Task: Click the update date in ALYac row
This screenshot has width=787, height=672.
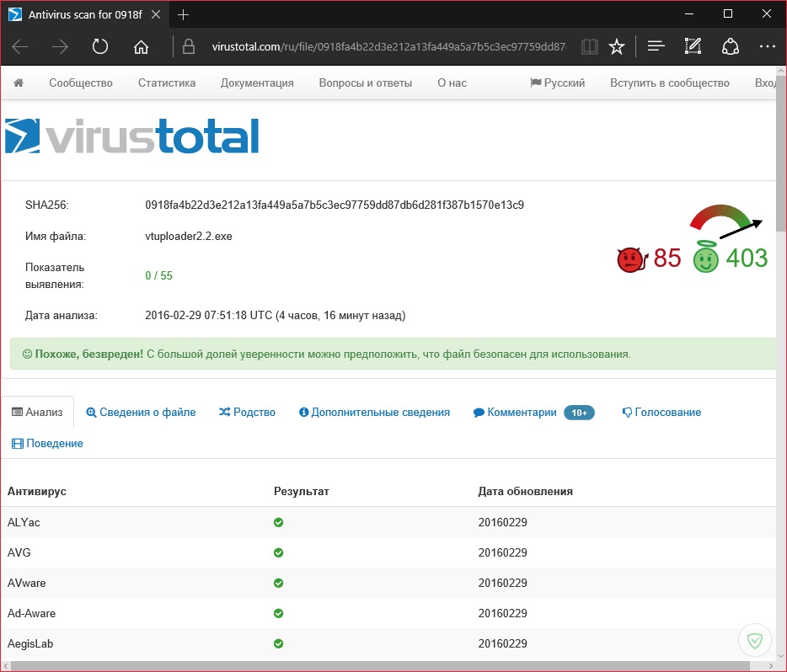Action: (502, 523)
